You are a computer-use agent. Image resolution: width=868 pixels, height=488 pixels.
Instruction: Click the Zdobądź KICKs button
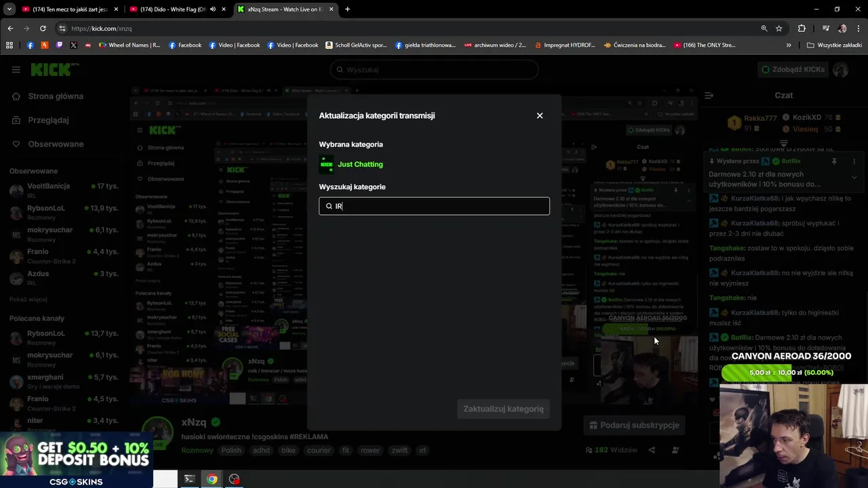tap(793, 69)
